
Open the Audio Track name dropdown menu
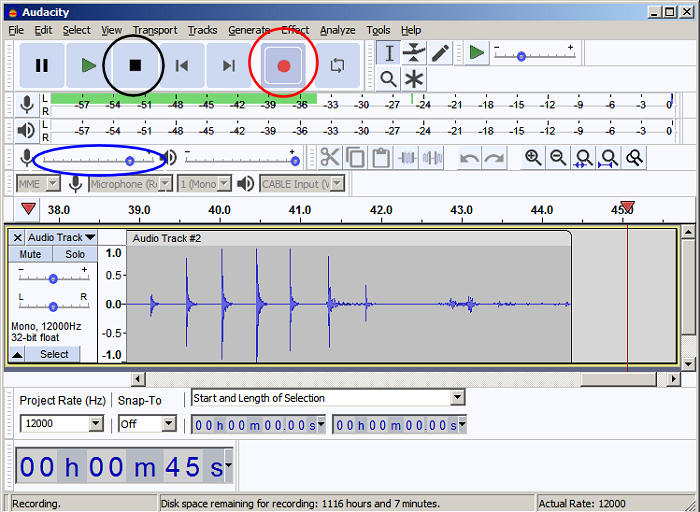pyautogui.click(x=61, y=237)
